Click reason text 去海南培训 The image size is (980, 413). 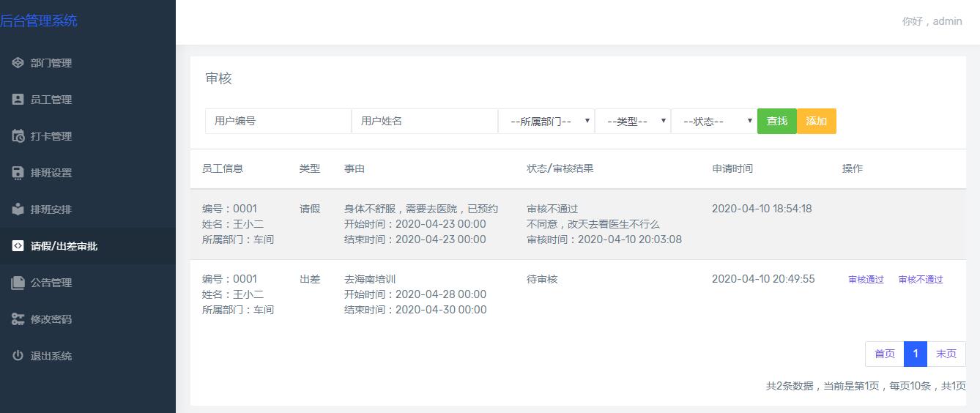pyautogui.click(x=370, y=279)
